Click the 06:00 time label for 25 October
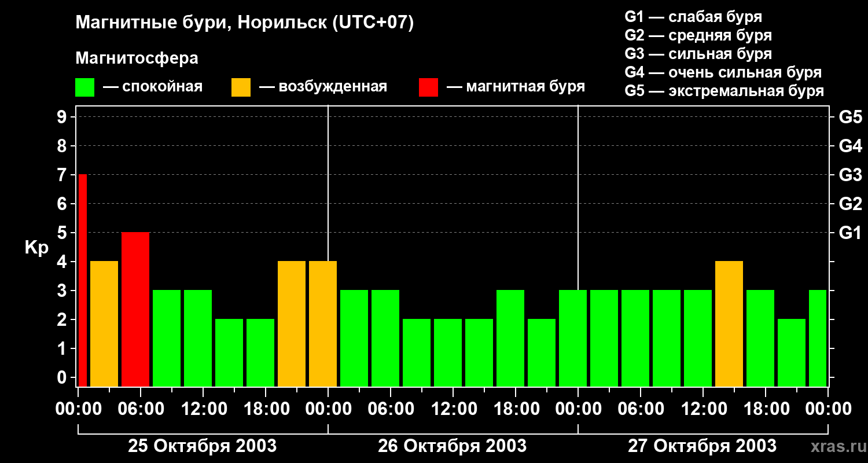868x463 pixels. pos(141,409)
